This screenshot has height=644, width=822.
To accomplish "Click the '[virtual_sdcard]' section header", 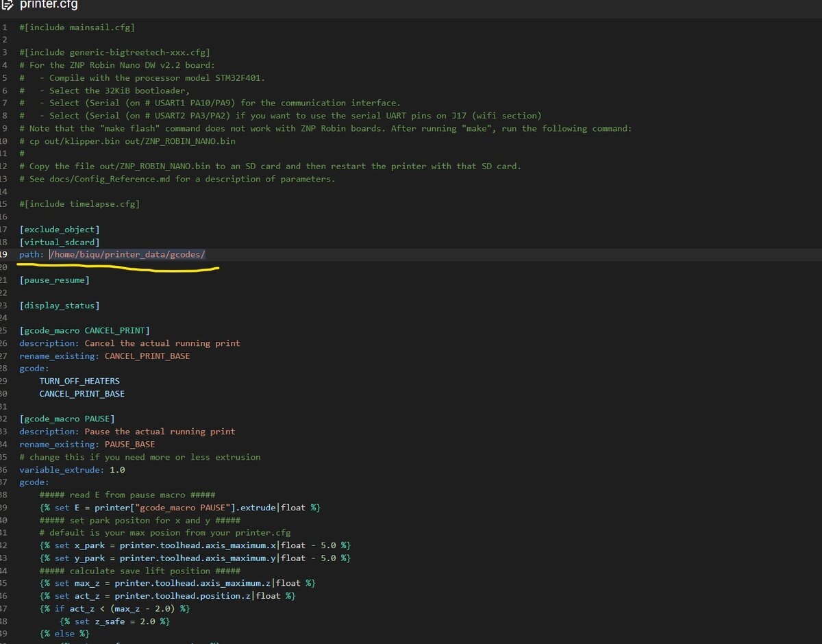I will tap(59, 242).
